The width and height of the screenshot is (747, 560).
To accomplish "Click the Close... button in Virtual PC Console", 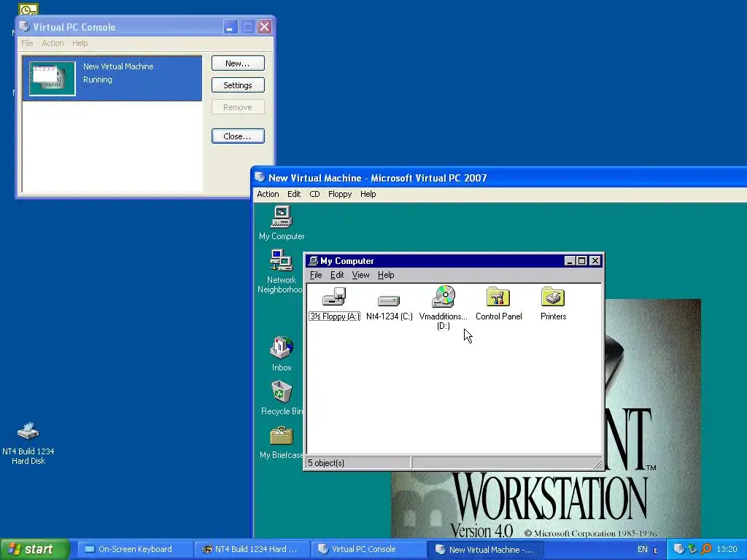I will (238, 136).
